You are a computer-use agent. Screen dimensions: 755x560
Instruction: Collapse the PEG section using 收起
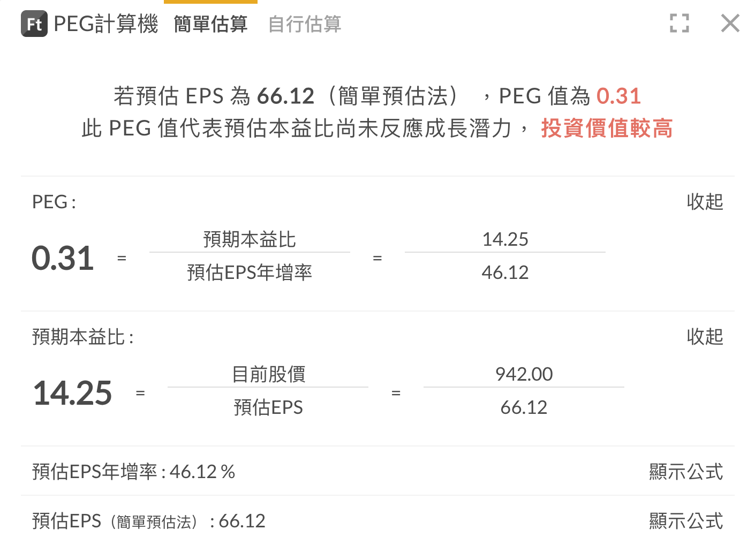[x=705, y=202]
